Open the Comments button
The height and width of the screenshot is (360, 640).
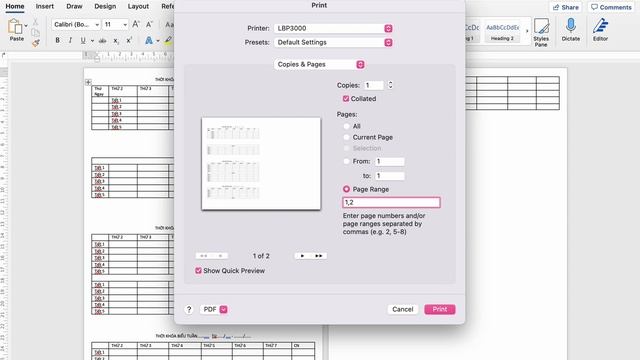click(611, 7)
